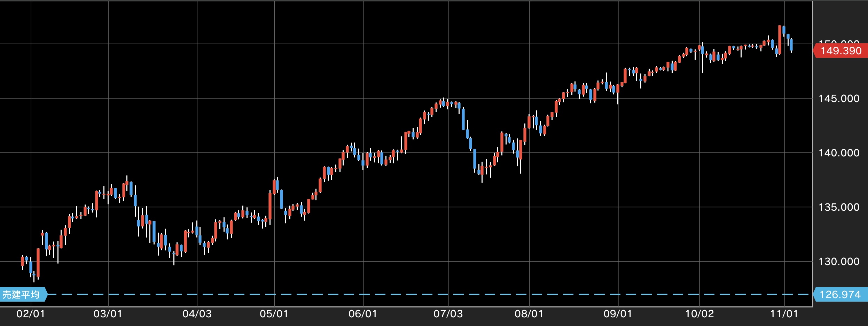
Task: Pick the 07/03 date label
Action: [x=448, y=314]
